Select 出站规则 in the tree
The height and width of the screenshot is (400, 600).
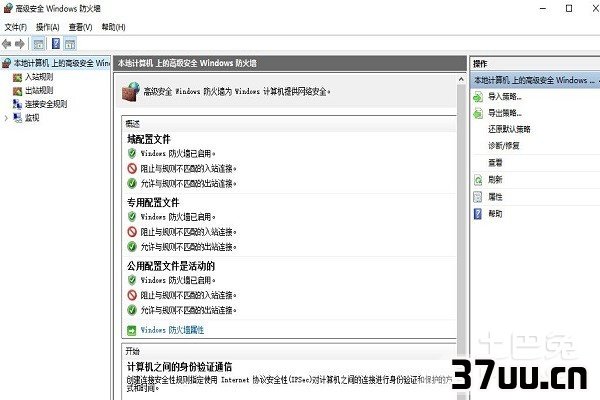click(x=39, y=91)
